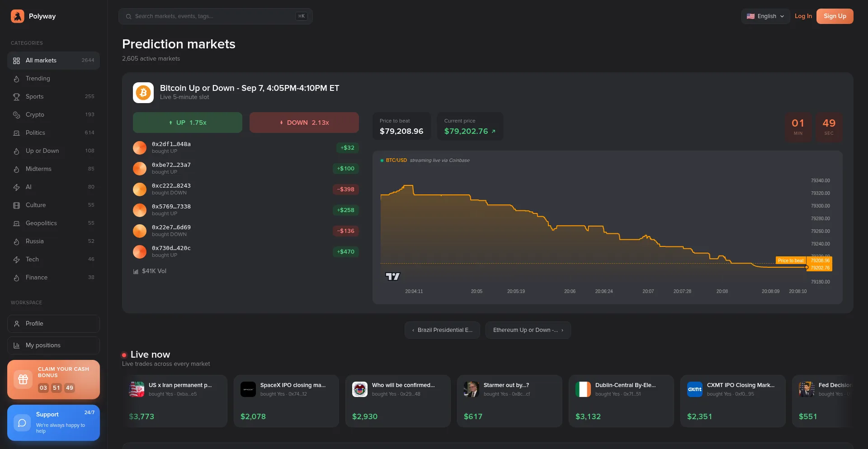Click the Sign Up button
The image size is (868, 449).
tap(835, 16)
